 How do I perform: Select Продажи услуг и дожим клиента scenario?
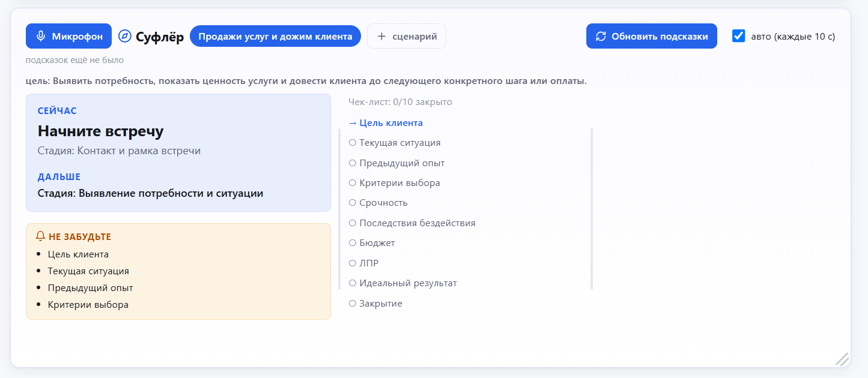pyautogui.click(x=275, y=36)
